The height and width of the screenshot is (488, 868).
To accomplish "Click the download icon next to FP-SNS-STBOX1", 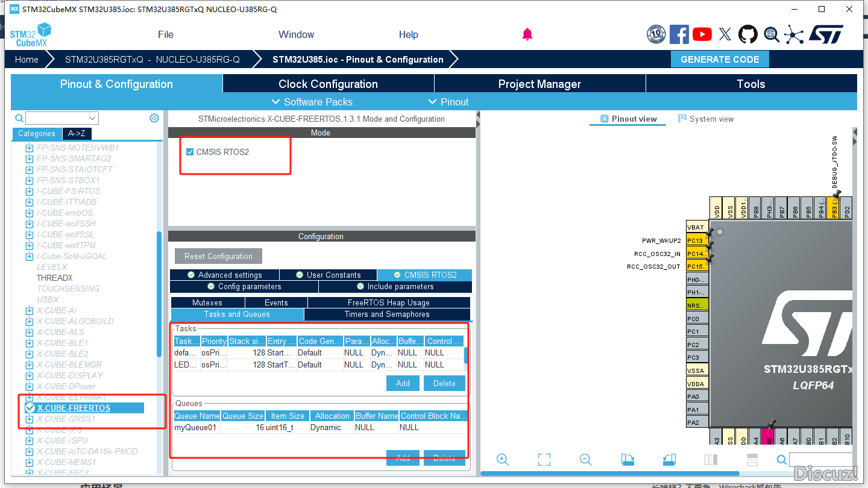I will pos(29,180).
